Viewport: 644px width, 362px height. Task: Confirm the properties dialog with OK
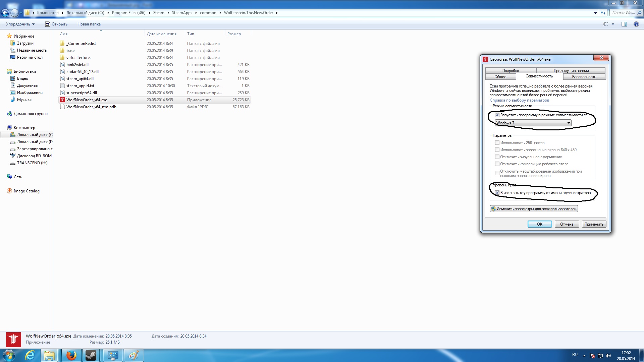click(540, 224)
